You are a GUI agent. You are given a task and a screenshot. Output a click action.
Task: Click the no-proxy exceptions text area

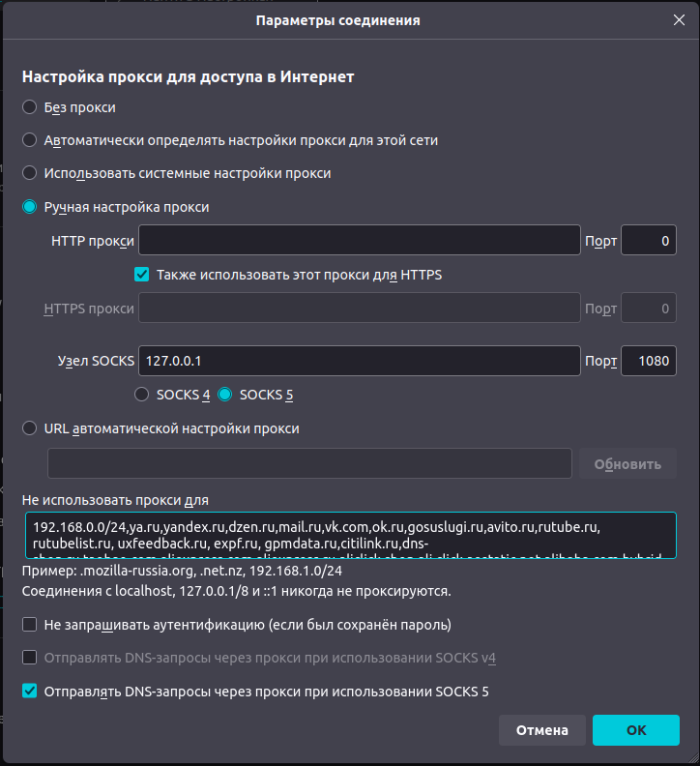350,536
